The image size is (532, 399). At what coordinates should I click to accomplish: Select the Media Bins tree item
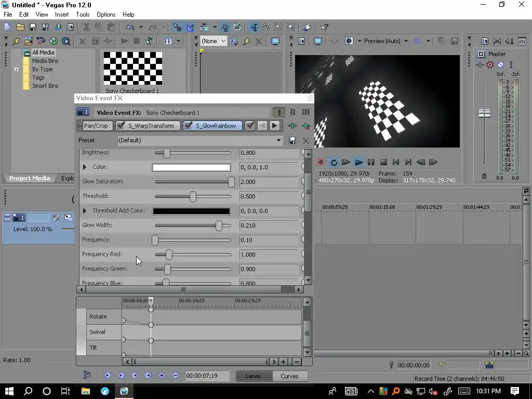(x=45, y=61)
